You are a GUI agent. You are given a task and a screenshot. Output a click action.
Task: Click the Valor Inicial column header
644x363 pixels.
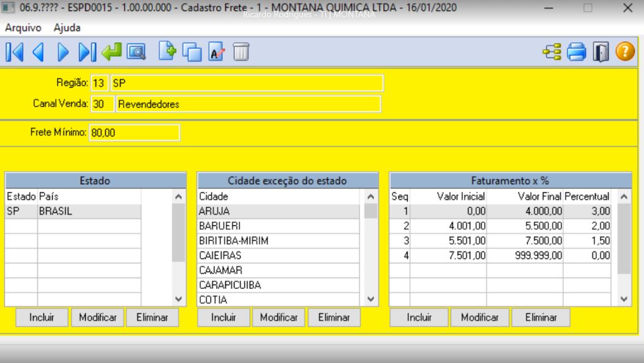click(x=448, y=196)
